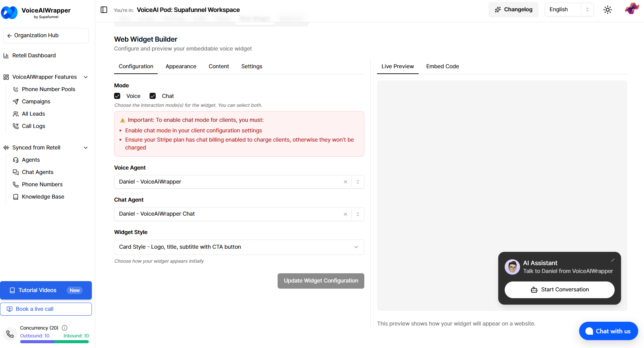Open the Widget Style dropdown
The image size is (644, 348).
tap(239, 247)
